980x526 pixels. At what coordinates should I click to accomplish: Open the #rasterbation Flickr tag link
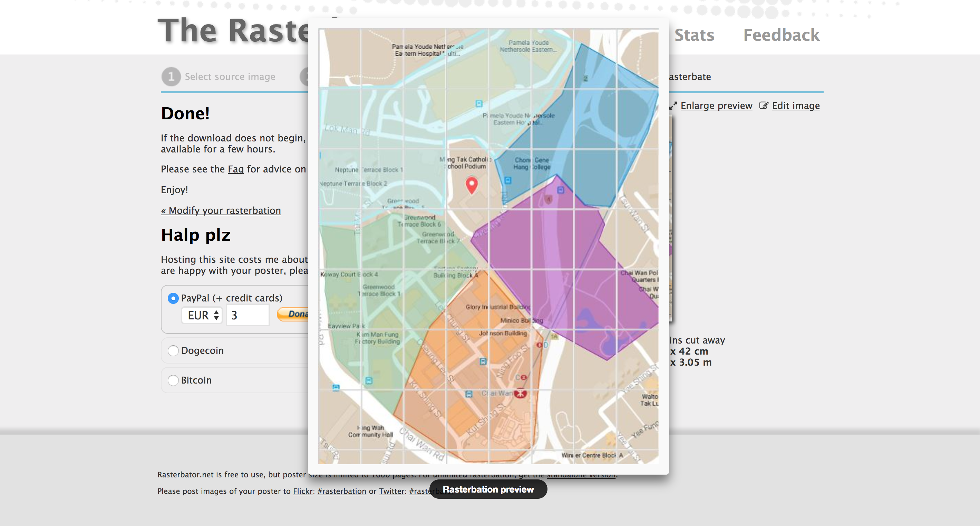coord(342,491)
